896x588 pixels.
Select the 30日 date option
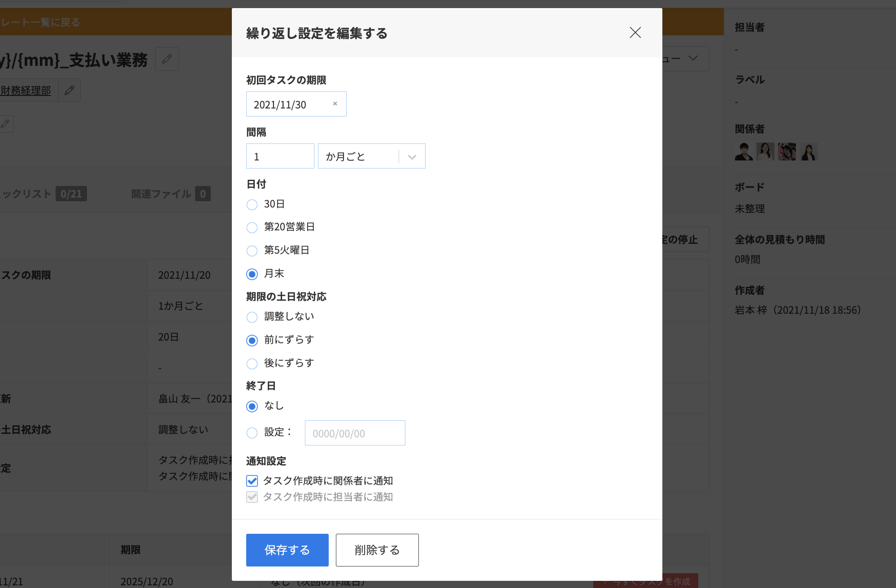252,204
